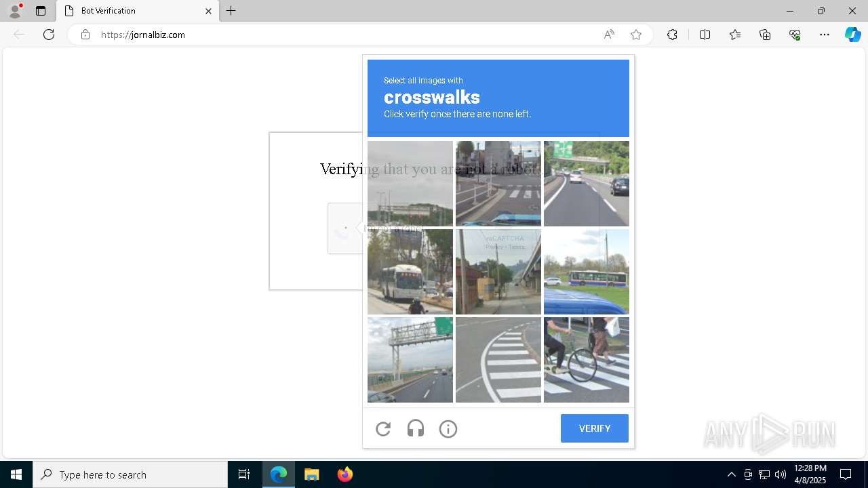The image size is (868, 488).
Task: Show hidden system tray icons
Action: [732, 474]
